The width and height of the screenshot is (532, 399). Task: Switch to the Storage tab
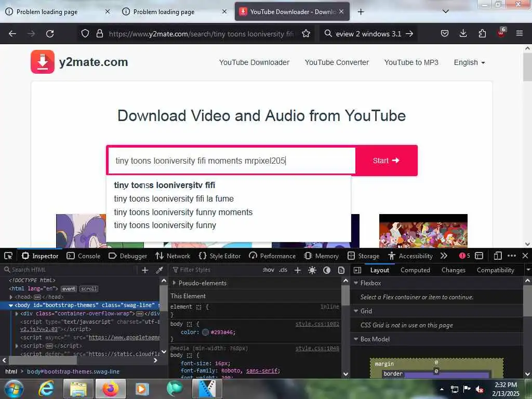(363, 256)
